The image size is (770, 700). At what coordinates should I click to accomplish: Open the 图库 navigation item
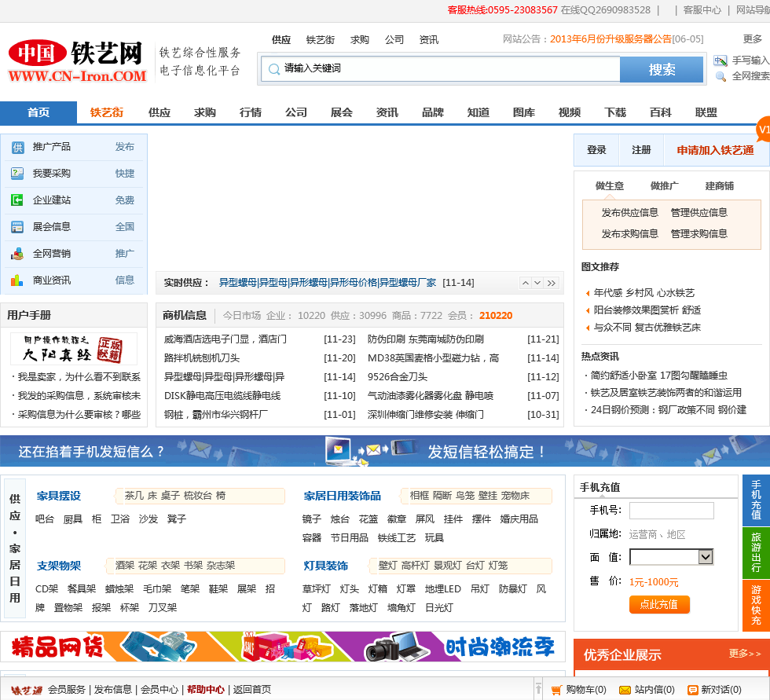tap(524, 112)
